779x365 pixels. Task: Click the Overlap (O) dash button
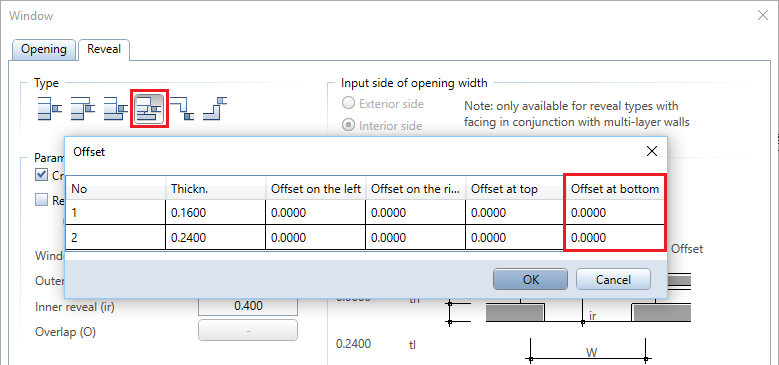248,330
